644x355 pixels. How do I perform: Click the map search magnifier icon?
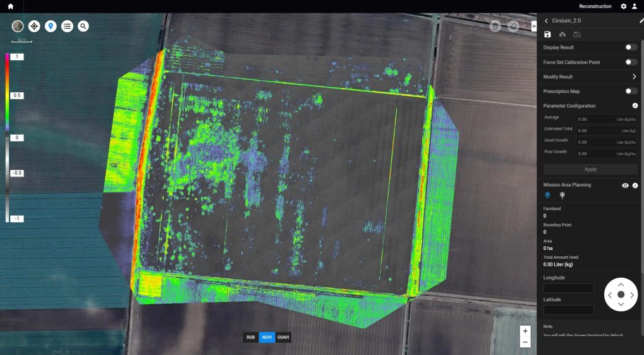83,26
